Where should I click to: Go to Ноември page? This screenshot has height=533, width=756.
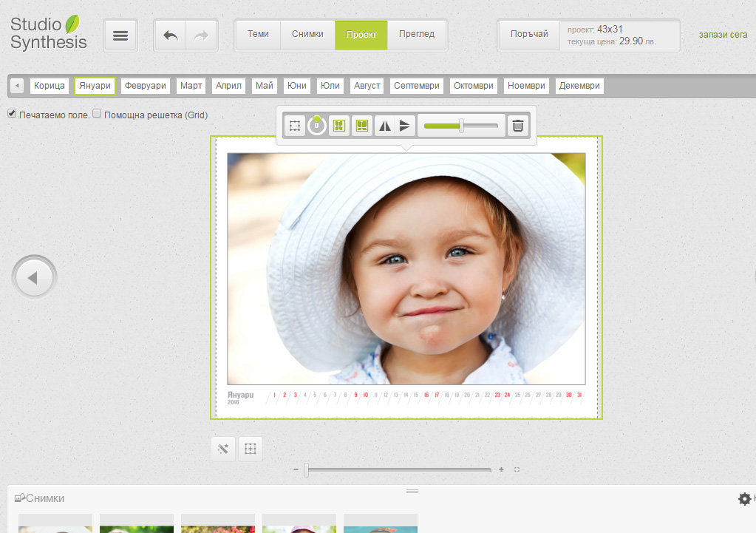526,86
